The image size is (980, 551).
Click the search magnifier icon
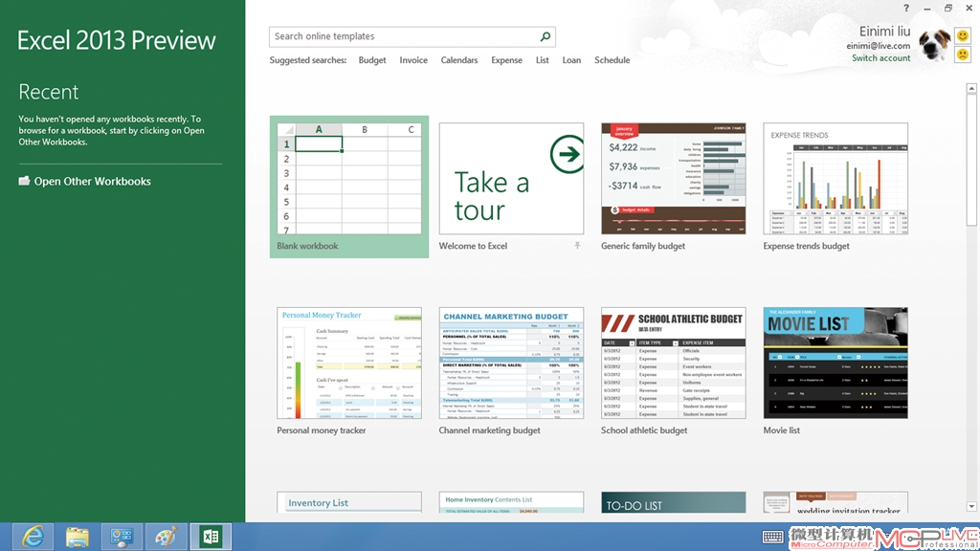tap(545, 36)
